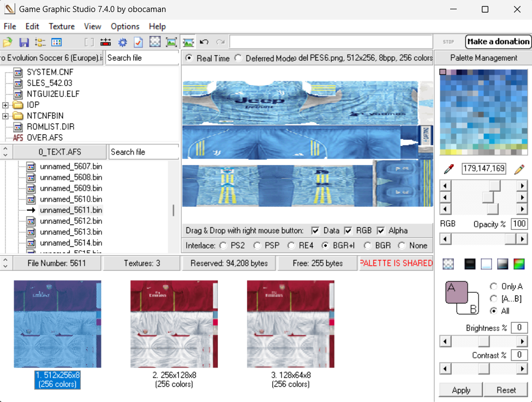Click the palette grid window toolbar icon
532x402 pixels.
click(x=56, y=42)
